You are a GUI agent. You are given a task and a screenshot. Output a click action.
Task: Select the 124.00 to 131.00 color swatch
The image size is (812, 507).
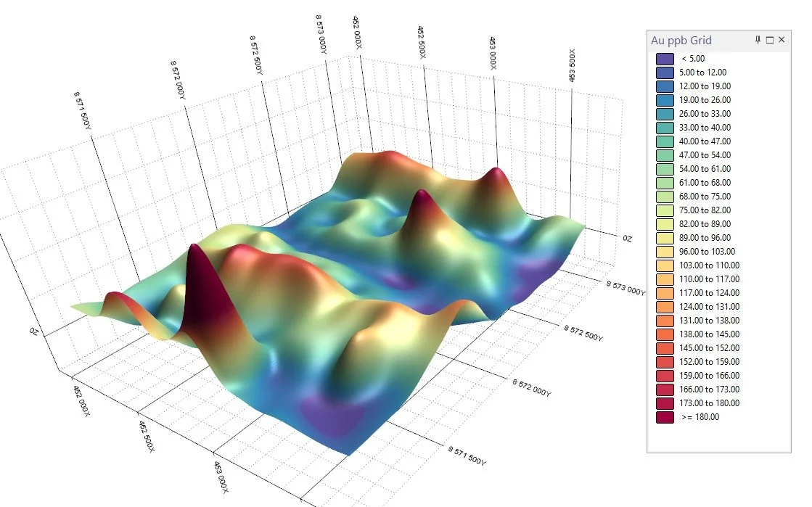(x=665, y=307)
